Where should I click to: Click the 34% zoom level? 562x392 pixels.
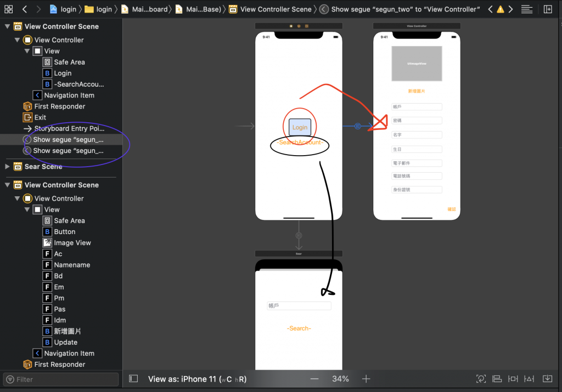(x=340, y=379)
